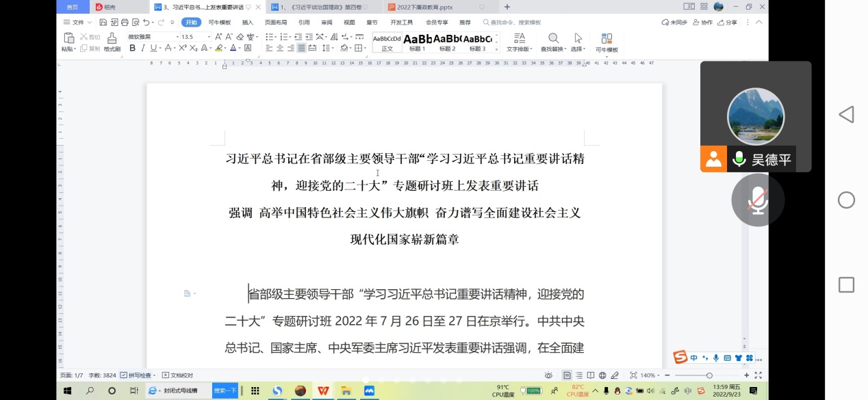Expand the 文字排版 text layout dropdown

(x=520, y=49)
